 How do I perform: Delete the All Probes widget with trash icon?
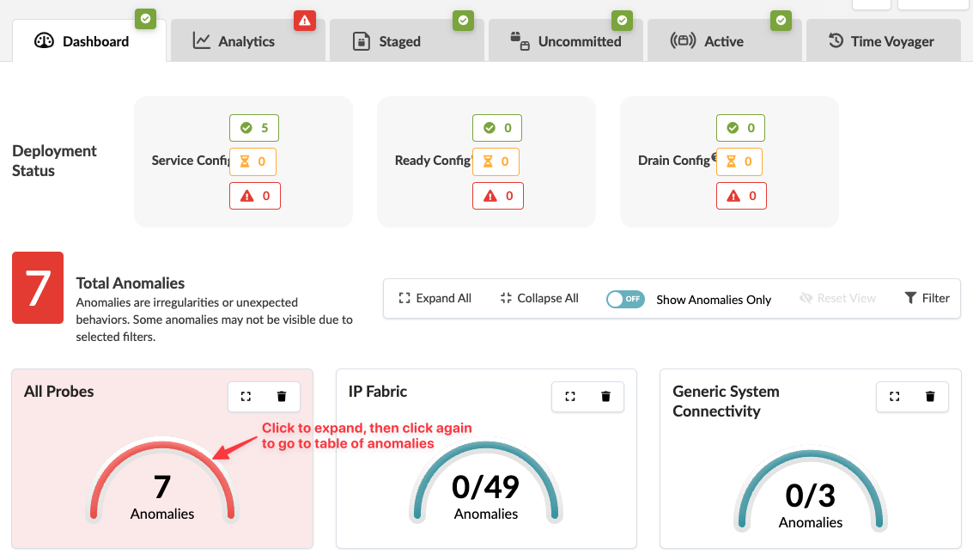coord(282,396)
